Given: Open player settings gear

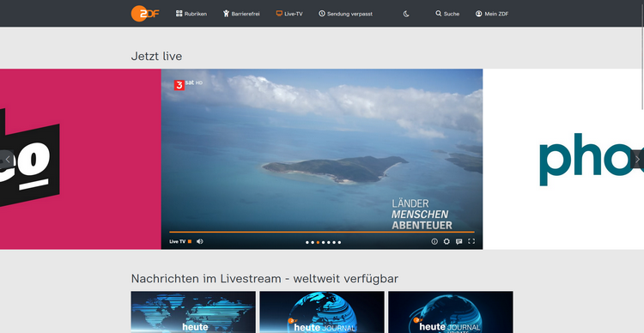Looking at the screenshot, I should click(447, 241).
